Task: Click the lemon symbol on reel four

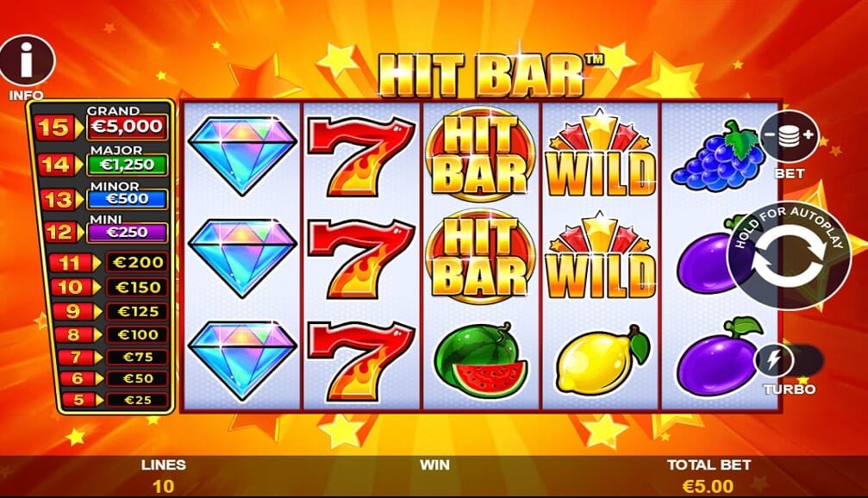Action: coord(602,359)
